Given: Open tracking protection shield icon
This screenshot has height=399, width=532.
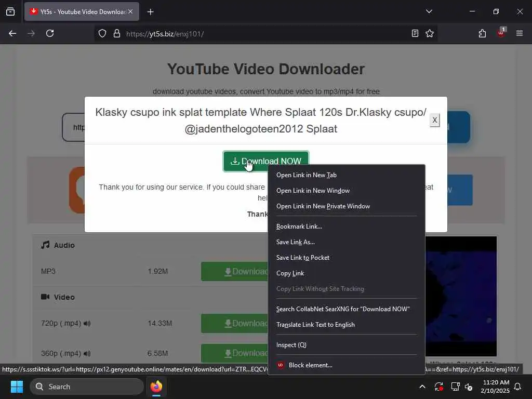Looking at the screenshot, I should [x=102, y=34].
